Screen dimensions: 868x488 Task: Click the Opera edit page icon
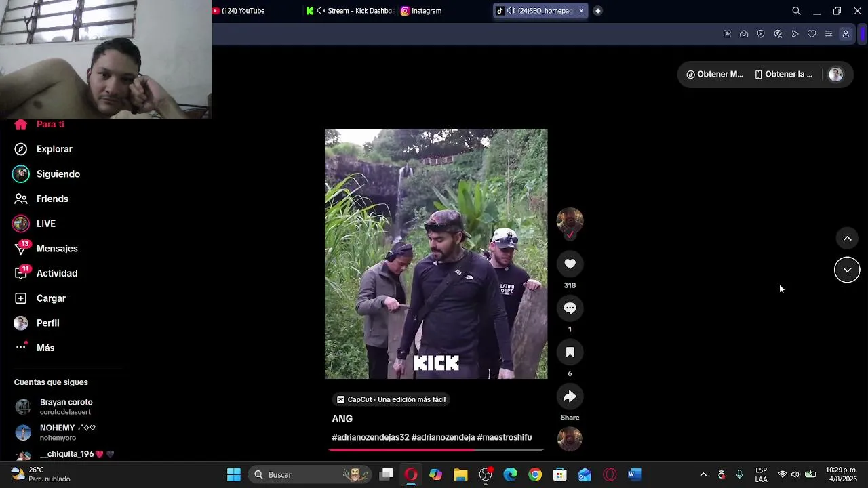727,34
